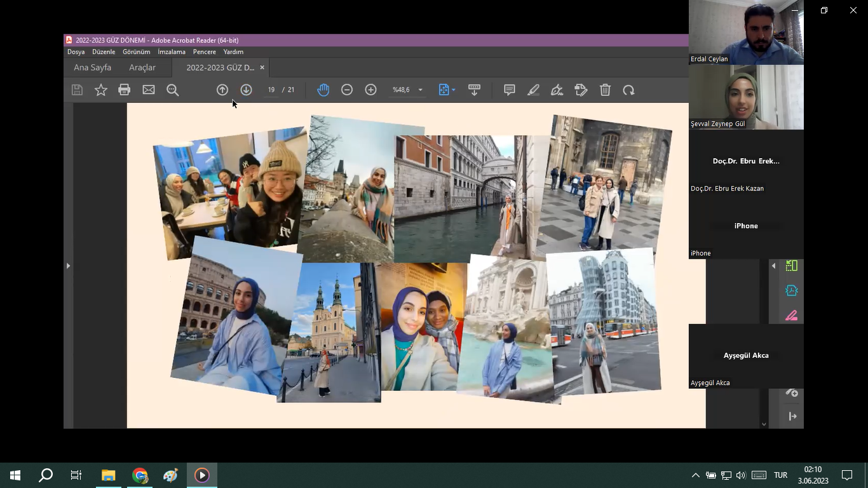Add a sticky note comment
Viewport: 868px width, 488px height.
click(509, 90)
